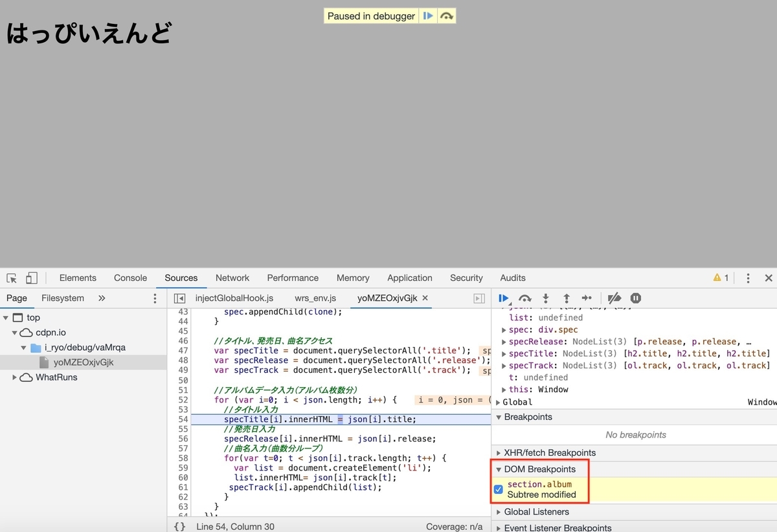Step over from the paused-in-debugger overlay
The width and height of the screenshot is (777, 532).
pos(447,16)
